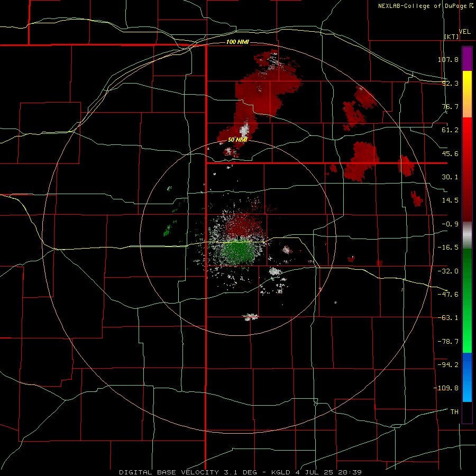The image size is (476, 476).
Task: Click the blue segment of velocity color bar
Action: [467, 377]
